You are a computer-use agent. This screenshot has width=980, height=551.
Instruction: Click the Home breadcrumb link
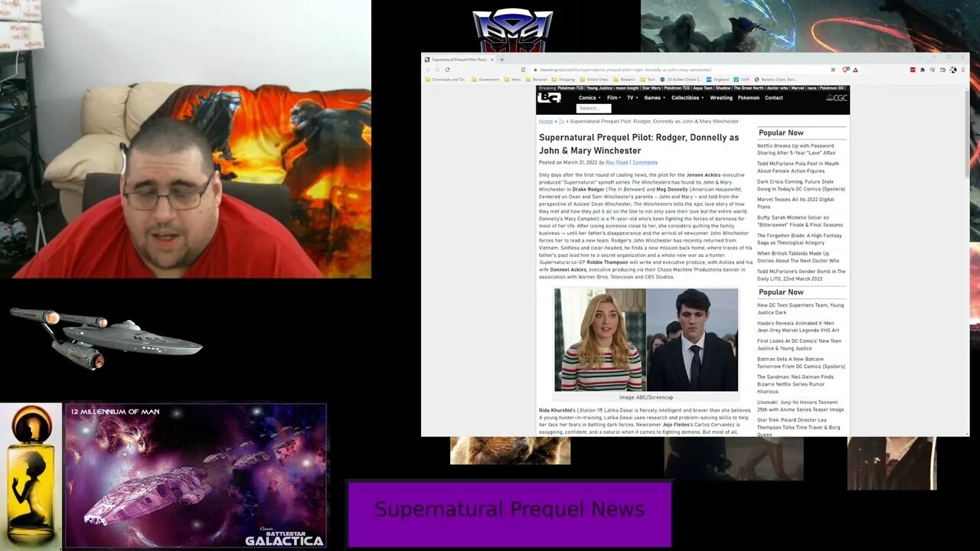pos(545,121)
